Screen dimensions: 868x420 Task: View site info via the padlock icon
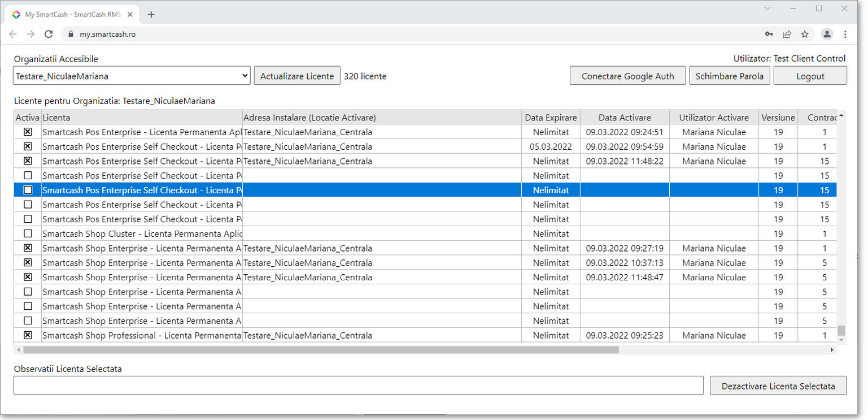tap(71, 34)
